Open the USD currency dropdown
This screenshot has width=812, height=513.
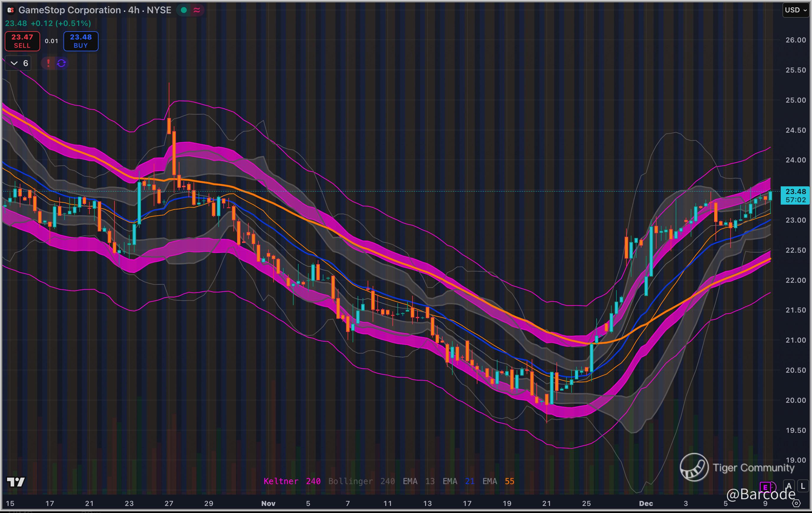795,10
